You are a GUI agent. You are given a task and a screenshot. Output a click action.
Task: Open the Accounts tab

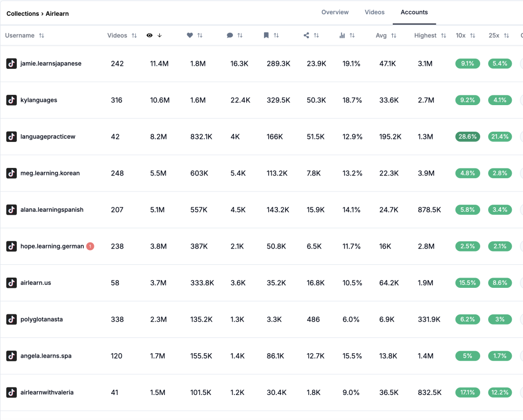click(x=414, y=12)
